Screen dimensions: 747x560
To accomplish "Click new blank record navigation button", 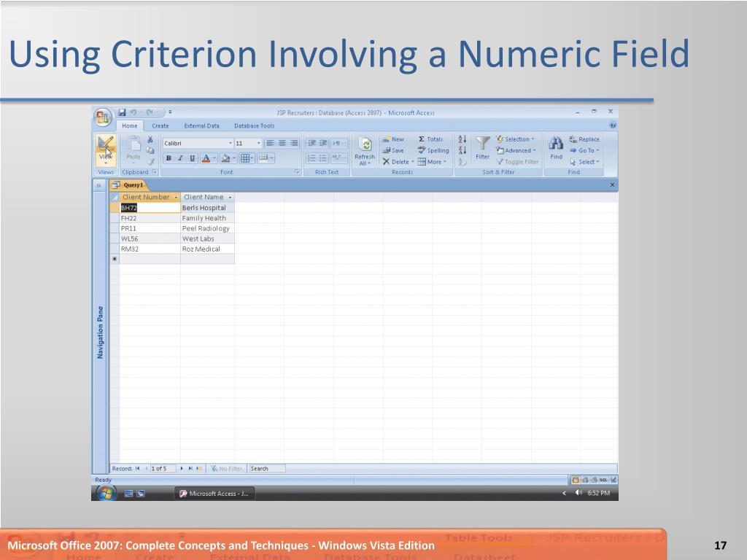I will tap(200, 469).
